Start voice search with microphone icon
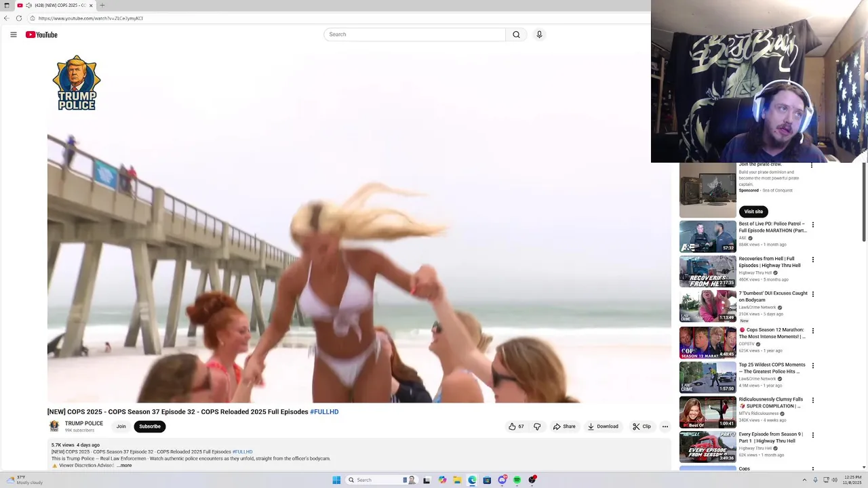868x488 pixels. 539,35
